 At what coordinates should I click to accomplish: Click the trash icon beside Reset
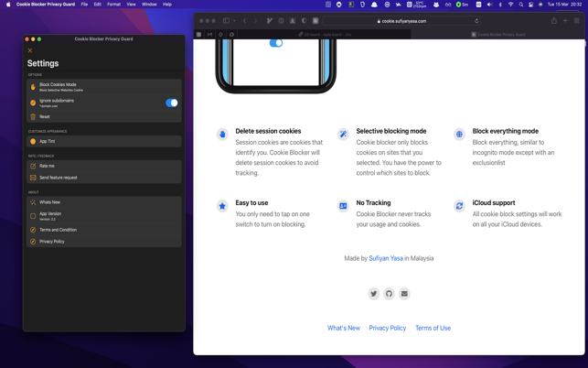click(33, 117)
